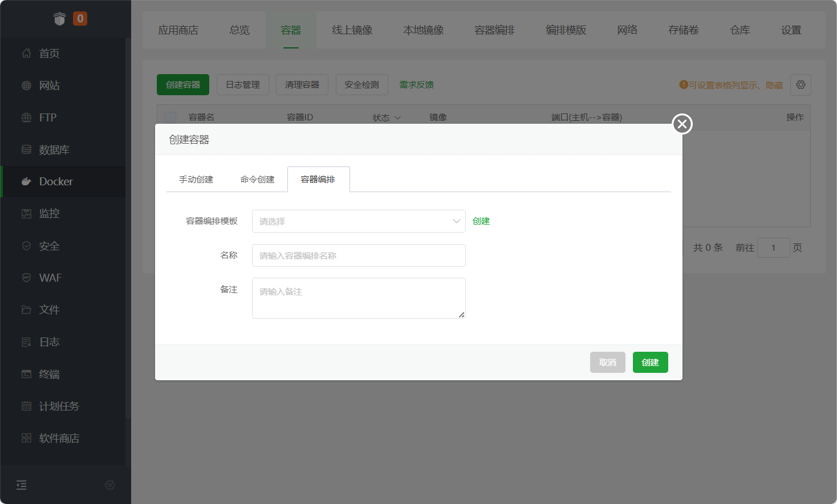Focus the 名称 input field
The height and width of the screenshot is (504, 837).
pos(359,255)
